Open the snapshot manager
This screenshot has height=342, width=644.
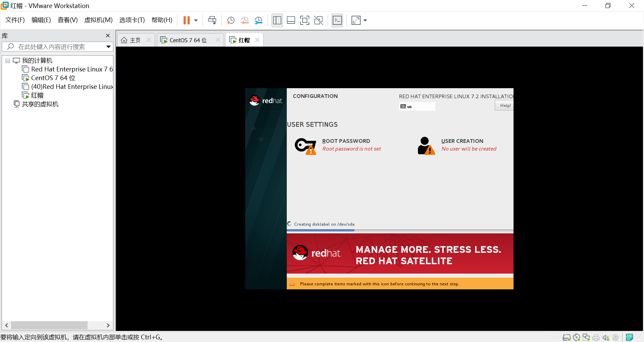pos(258,20)
